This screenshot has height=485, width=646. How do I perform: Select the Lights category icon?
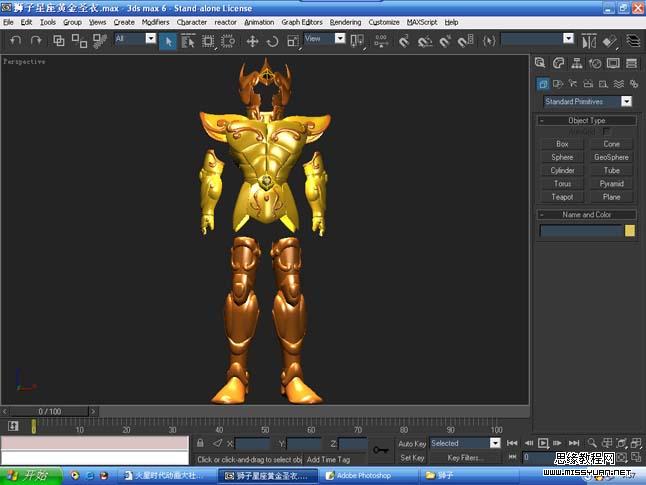click(x=573, y=84)
